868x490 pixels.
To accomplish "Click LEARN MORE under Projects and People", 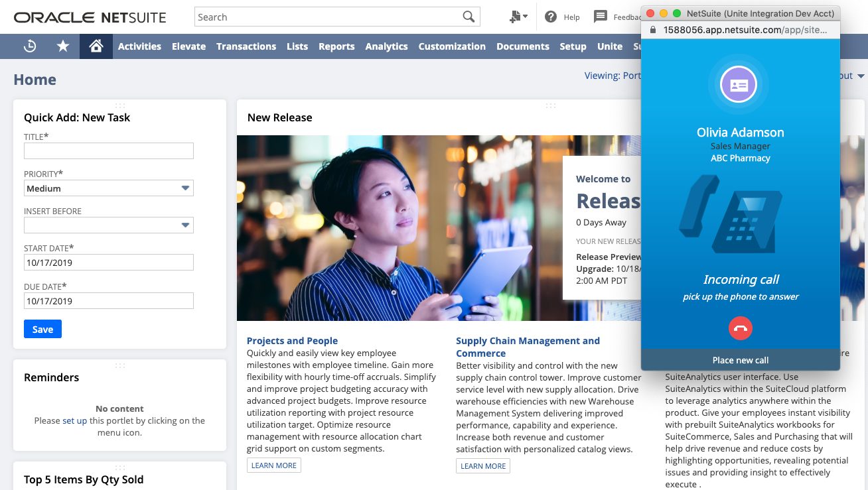I will (274, 465).
